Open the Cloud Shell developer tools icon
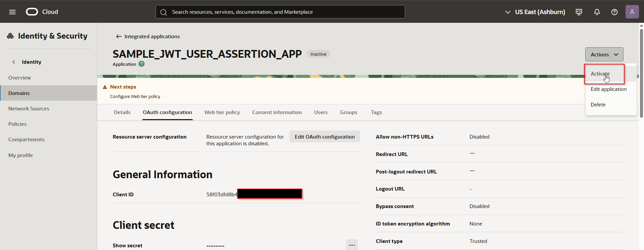The height and width of the screenshot is (250, 644). tap(579, 12)
